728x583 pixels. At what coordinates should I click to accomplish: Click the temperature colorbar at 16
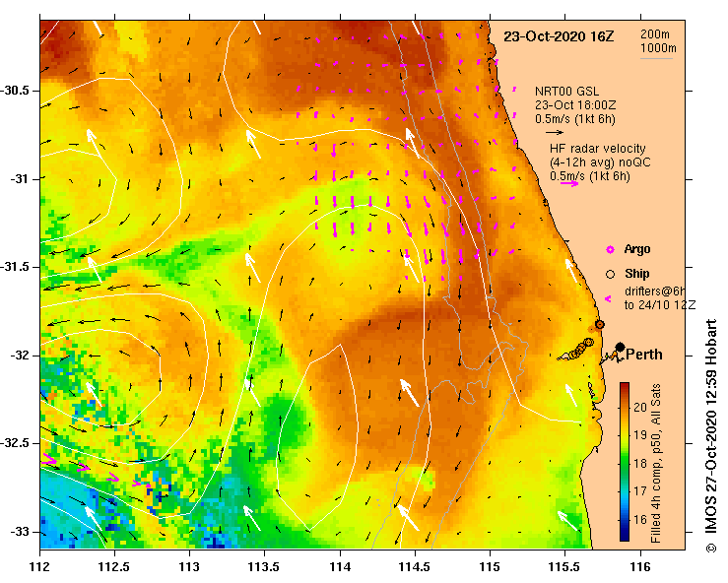click(625, 519)
